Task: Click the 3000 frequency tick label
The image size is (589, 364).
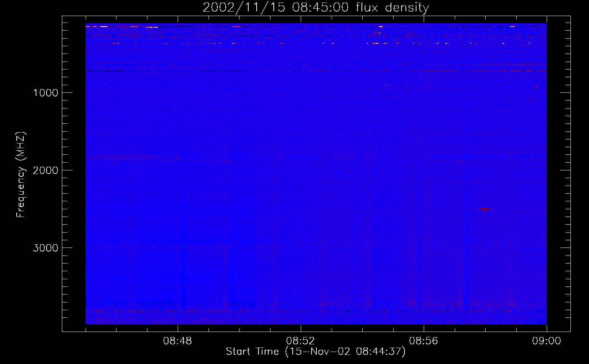Action: click(x=46, y=248)
